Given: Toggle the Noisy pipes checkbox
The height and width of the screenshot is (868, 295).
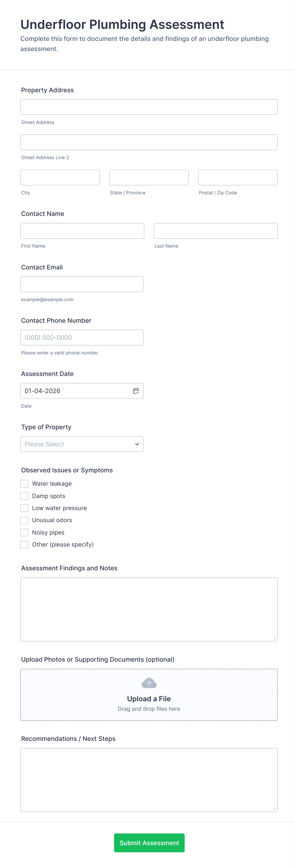Looking at the screenshot, I should click(x=24, y=532).
